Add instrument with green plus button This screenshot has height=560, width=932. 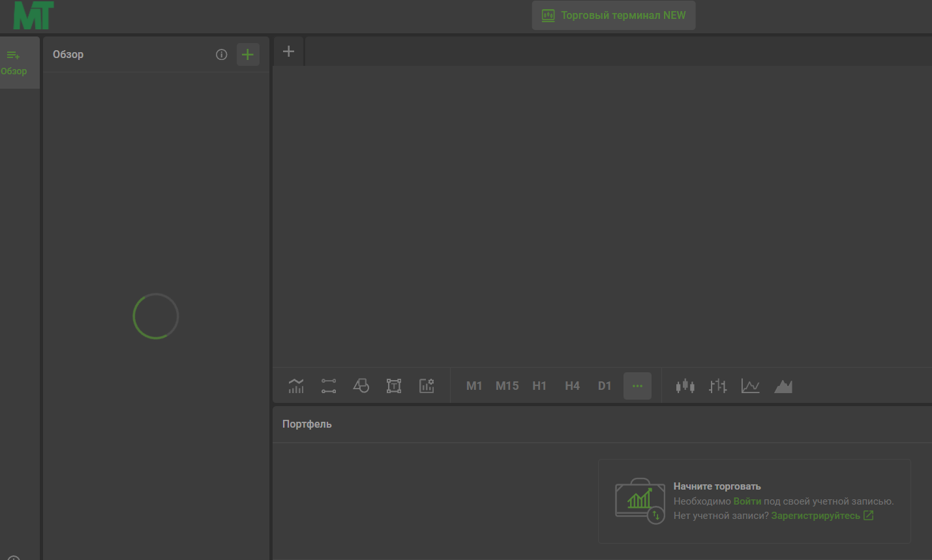248,55
